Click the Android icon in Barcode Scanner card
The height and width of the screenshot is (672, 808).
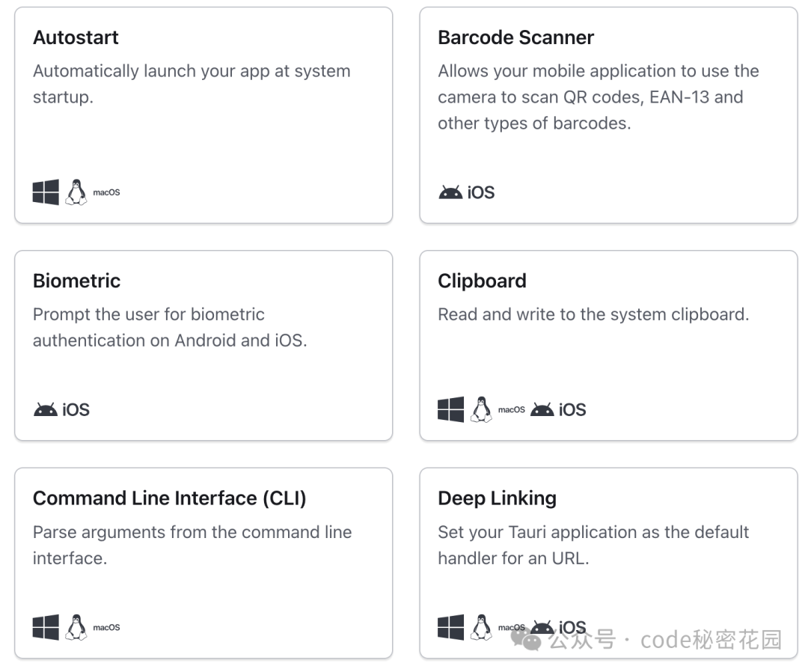pyautogui.click(x=450, y=192)
